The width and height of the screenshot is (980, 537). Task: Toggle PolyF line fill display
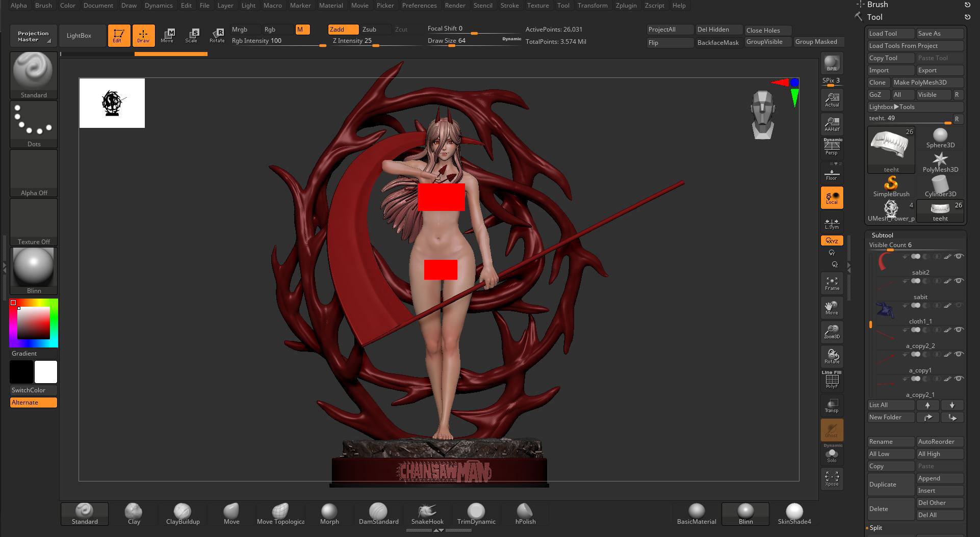coord(832,380)
